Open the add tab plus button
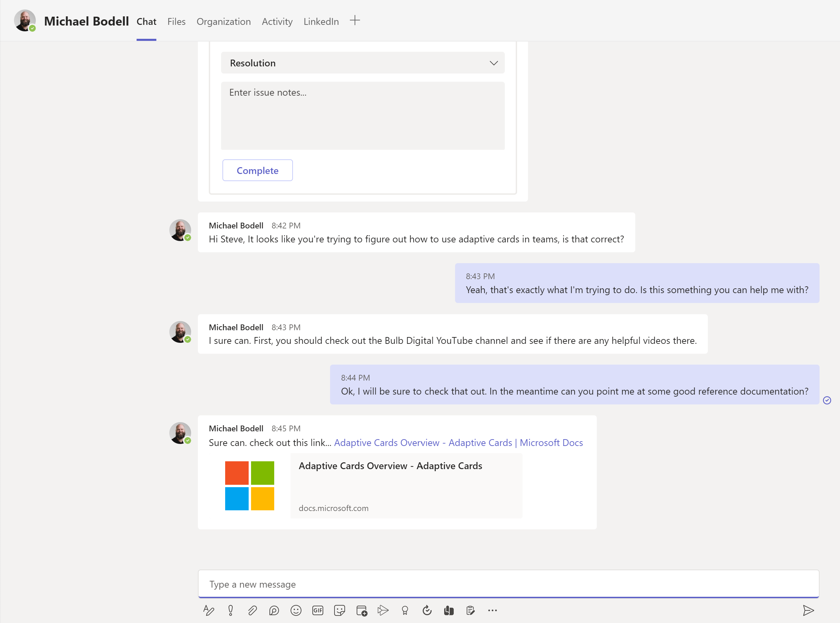The image size is (840, 623). (x=355, y=21)
